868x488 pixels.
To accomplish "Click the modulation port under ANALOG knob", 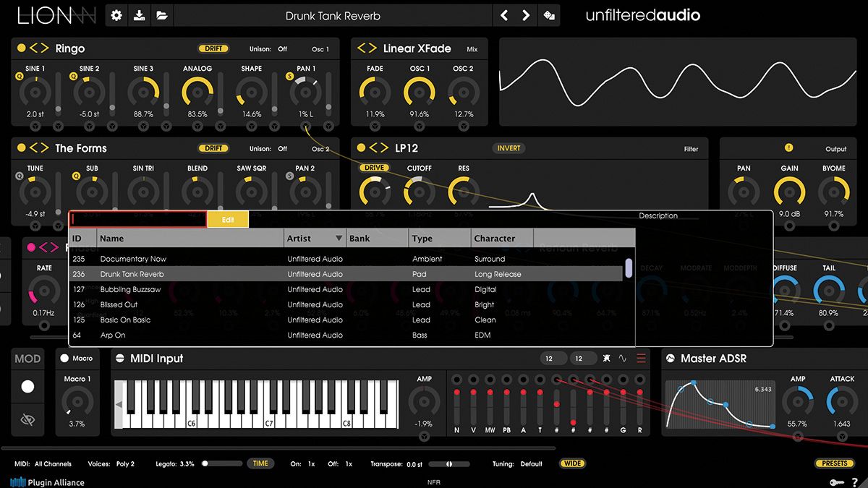I will 197,126.
